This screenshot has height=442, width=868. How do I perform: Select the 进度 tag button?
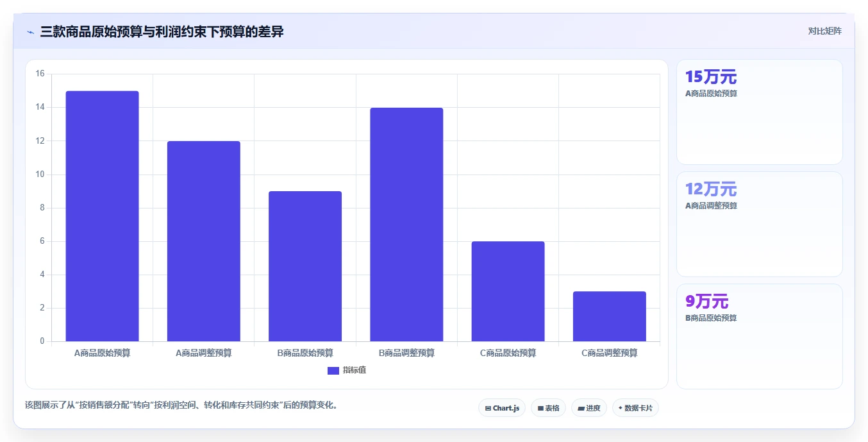click(x=588, y=408)
